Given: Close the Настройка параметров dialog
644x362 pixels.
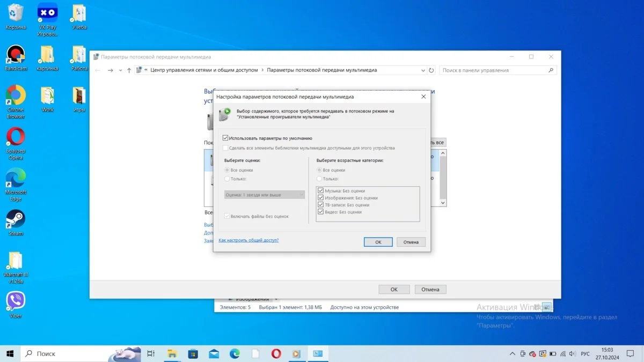Looking at the screenshot, I should tap(423, 97).
